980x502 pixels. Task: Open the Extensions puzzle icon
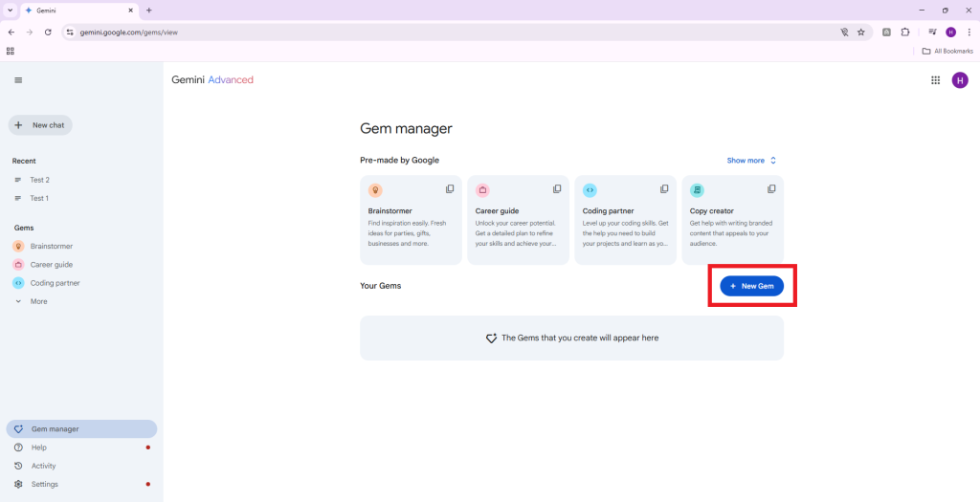point(905,32)
